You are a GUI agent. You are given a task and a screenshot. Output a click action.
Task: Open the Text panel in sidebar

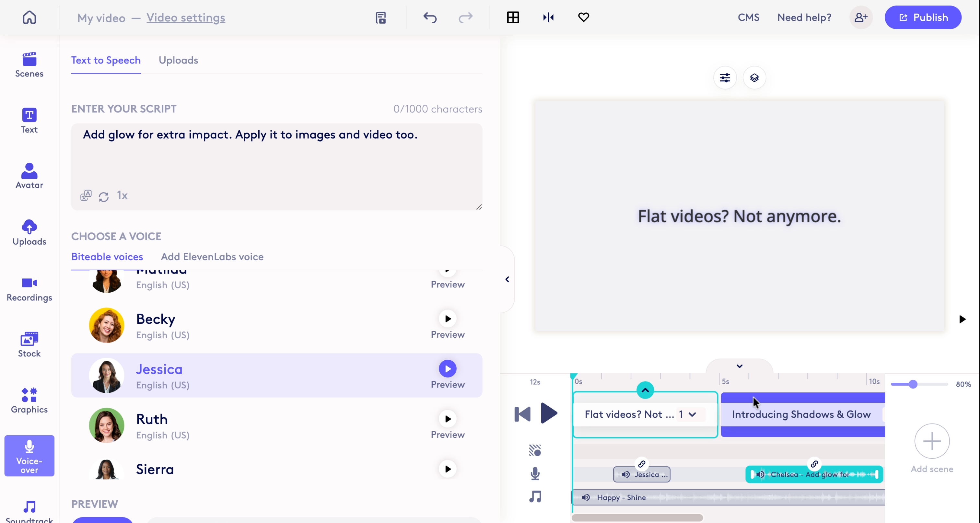[x=29, y=121]
